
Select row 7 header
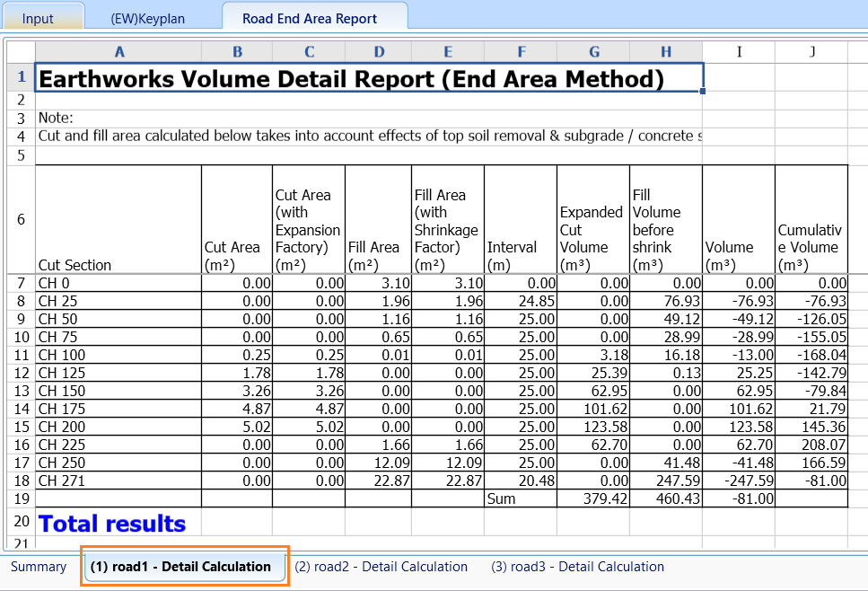(x=21, y=283)
